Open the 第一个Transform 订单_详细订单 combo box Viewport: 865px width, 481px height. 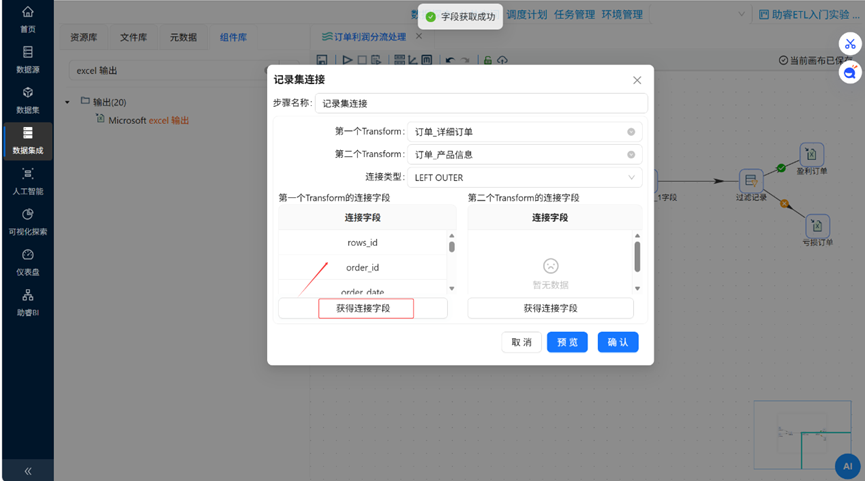click(525, 132)
